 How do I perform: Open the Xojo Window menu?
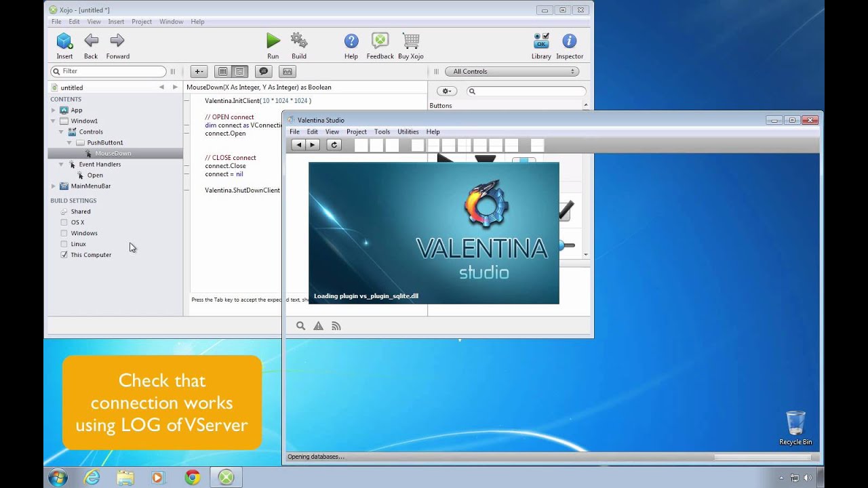[x=171, y=22]
